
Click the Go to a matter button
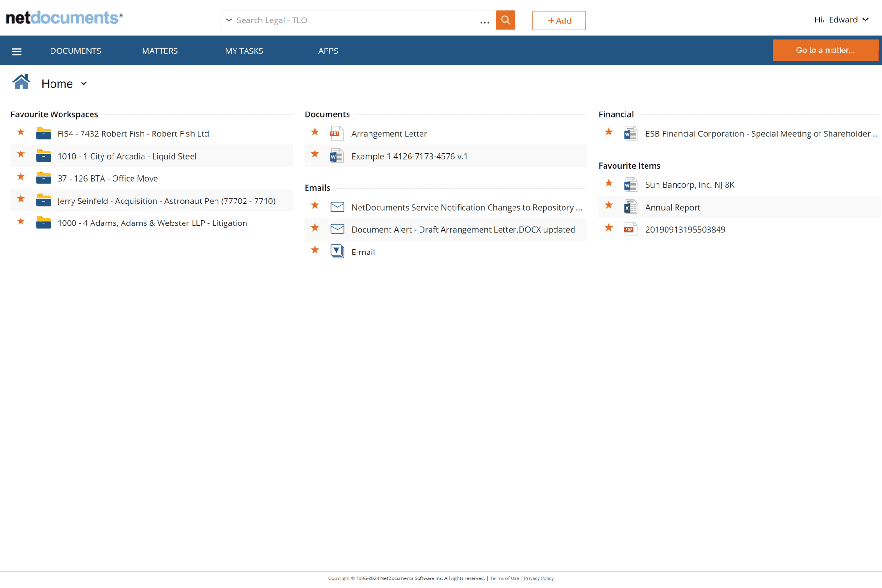coord(825,50)
